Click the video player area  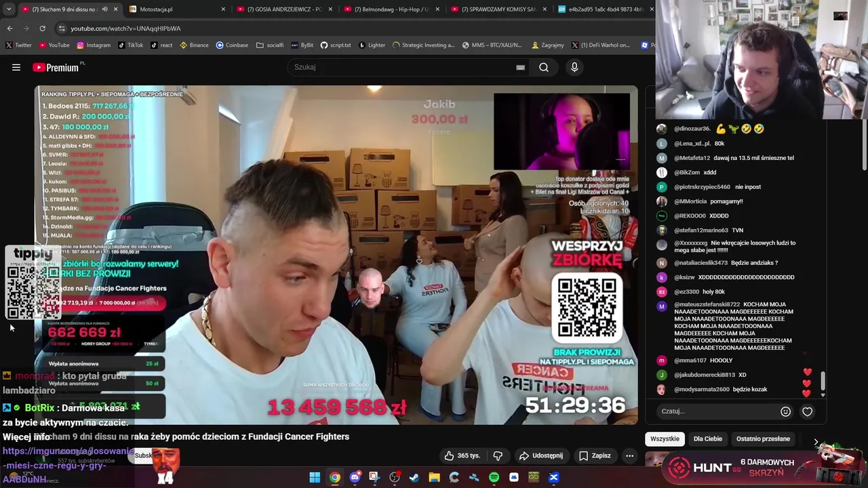336,255
